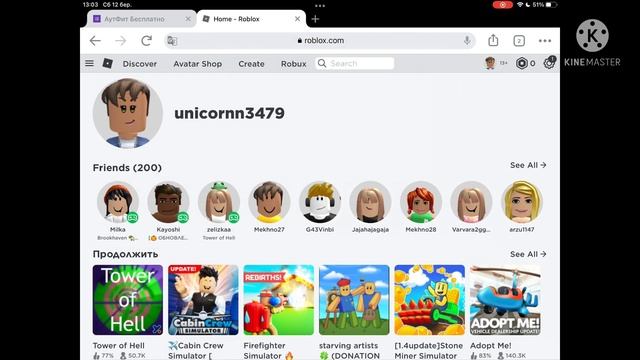Click the Roblox logo icon
Viewport: 640px width, 360px height.
(x=108, y=63)
